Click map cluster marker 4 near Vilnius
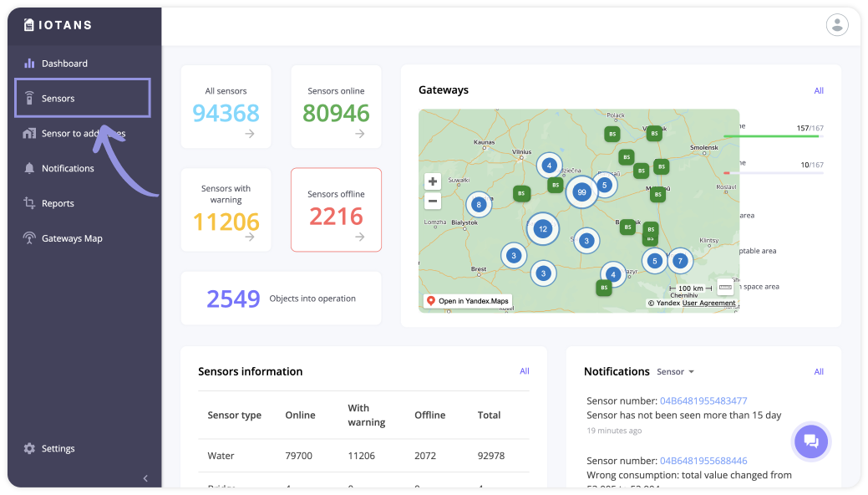This screenshot has height=495, width=868. [549, 166]
